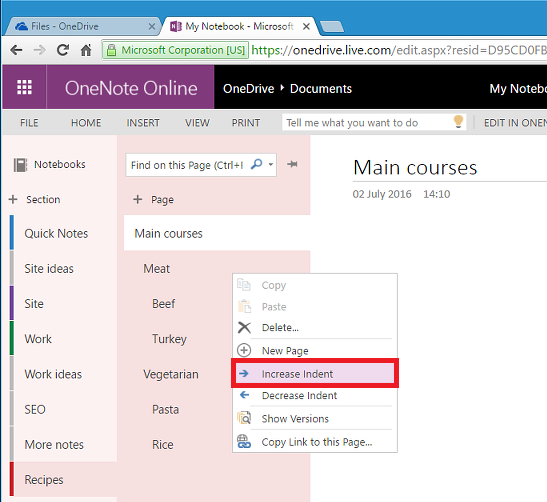This screenshot has width=547, height=502.
Task: Open the Site ideas section
Action: point(63,268)
